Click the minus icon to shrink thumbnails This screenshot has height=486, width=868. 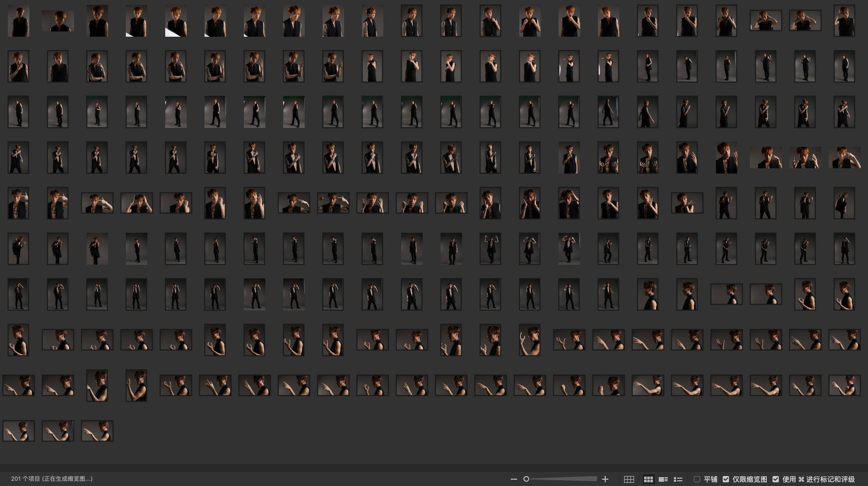[513, 479]
